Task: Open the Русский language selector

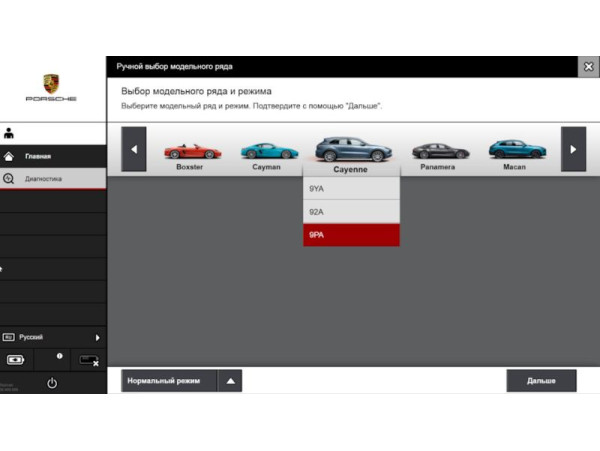Action: click(52, 338)
